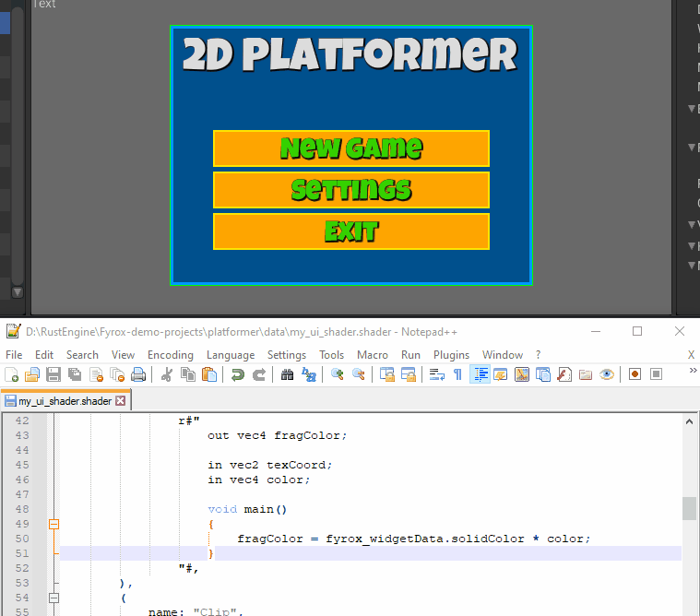Click the New Game button

pos(350,148)
